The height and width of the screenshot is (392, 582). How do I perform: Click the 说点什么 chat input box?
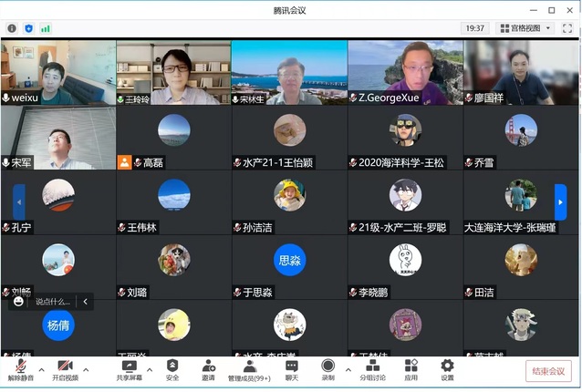pyautogui.click(x=52, y=301)
